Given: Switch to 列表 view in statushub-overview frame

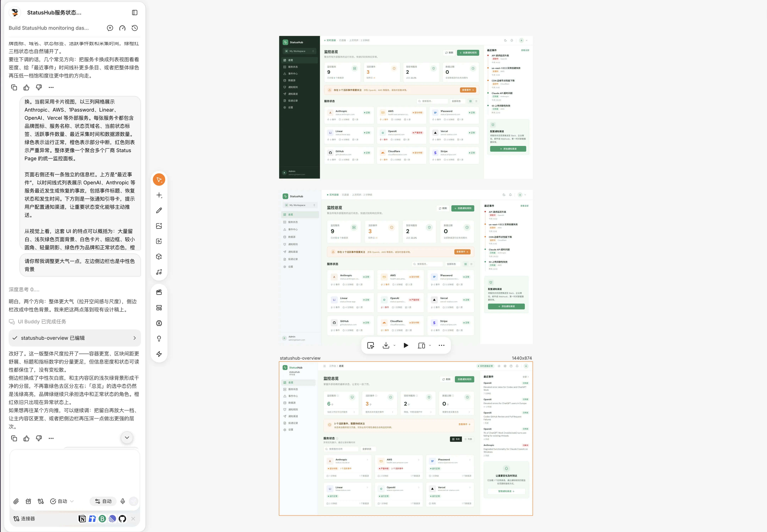Looking at the screenshot, I should (x=468, y=439).
